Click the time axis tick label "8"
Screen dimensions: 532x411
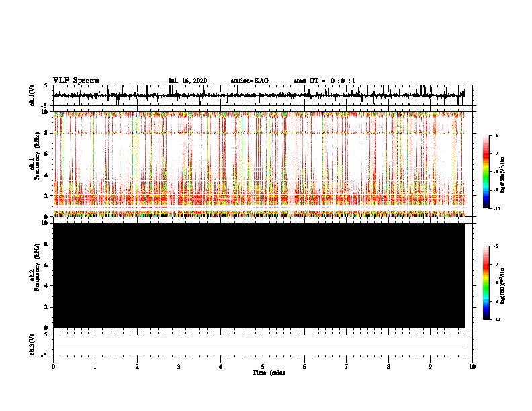pyautogui.click(x=388, y=367)
